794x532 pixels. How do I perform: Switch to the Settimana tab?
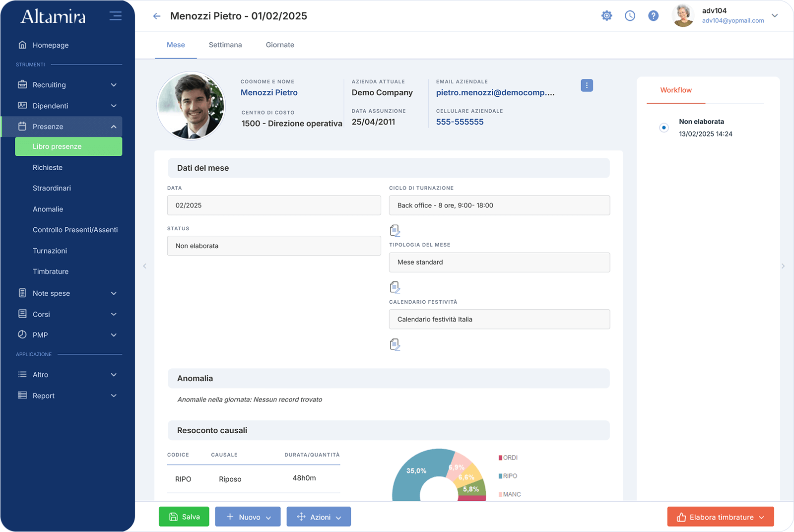click(x=225, y=45)
